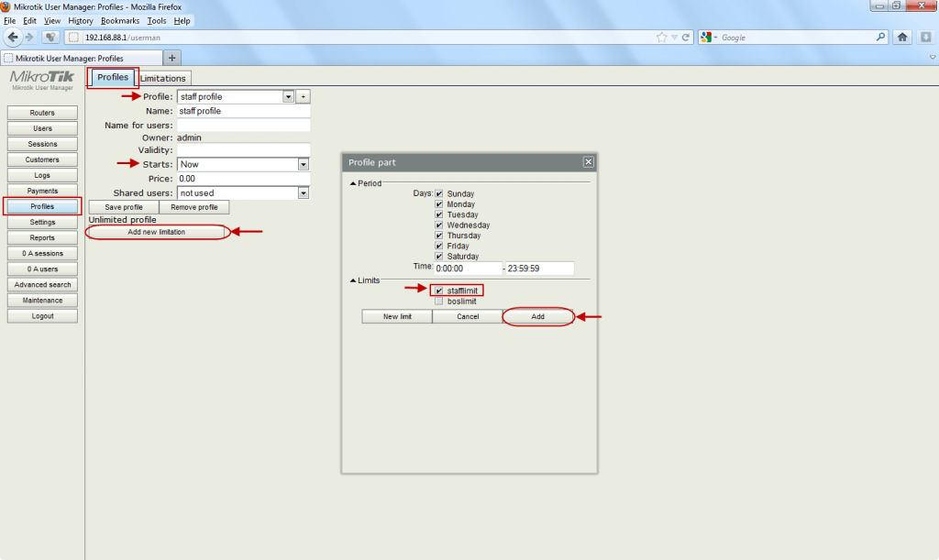Click the start Time field 0:00:00

[469, 269]
